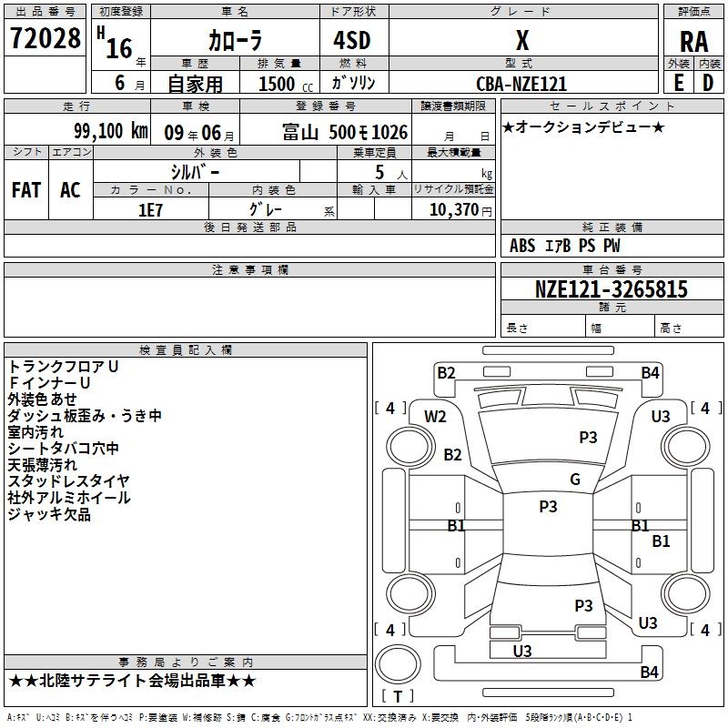Click the W2 mark on front-left fender
This screenshot has width=728, height=728.
435,417
